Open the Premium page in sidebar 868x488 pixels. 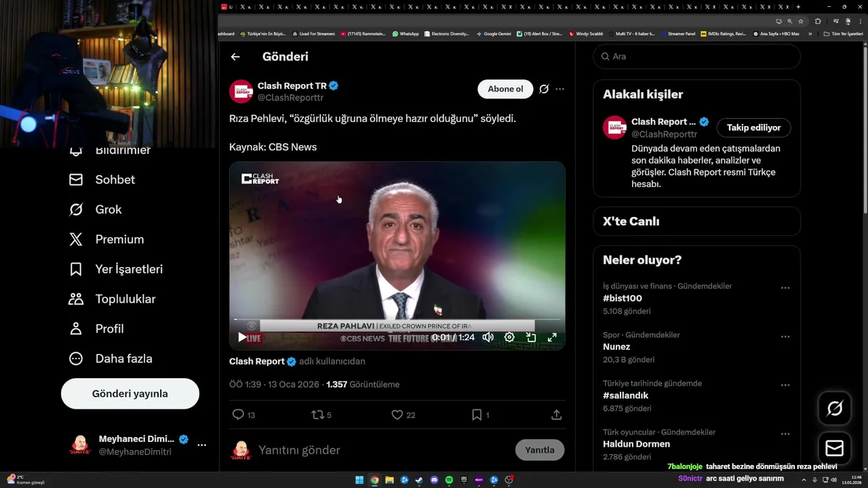click(106, 239)
